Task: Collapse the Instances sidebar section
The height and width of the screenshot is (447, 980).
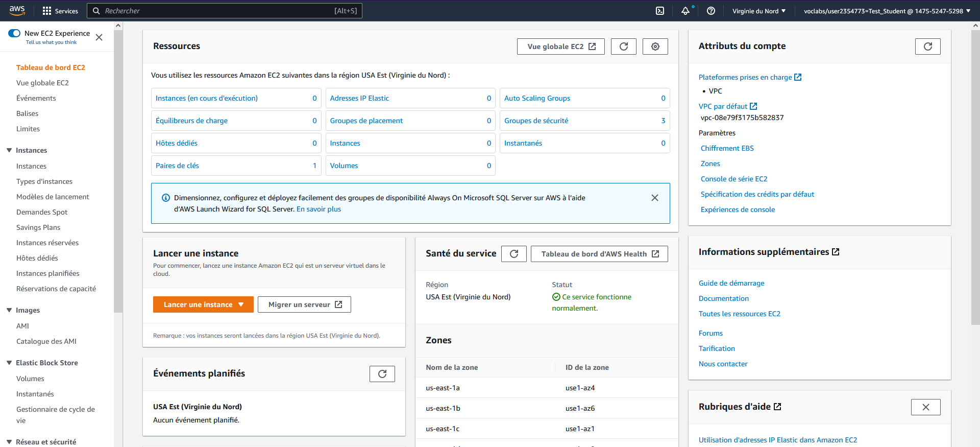Action: (9, 150)
